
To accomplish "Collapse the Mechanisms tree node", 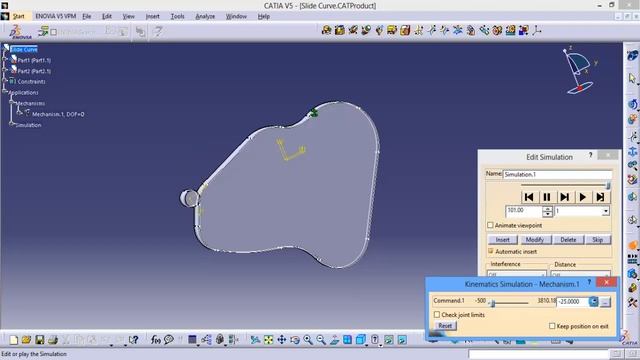I will coord(12,103).
